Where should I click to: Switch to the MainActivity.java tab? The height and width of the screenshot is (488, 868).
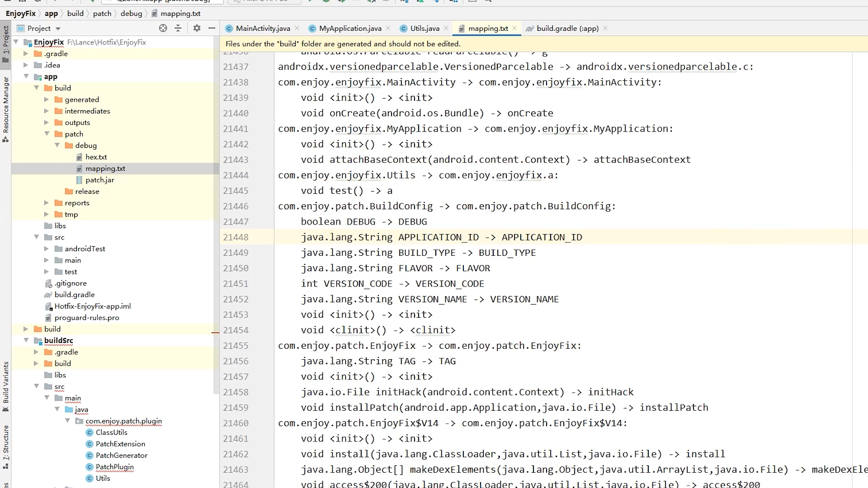coord(262,28)
